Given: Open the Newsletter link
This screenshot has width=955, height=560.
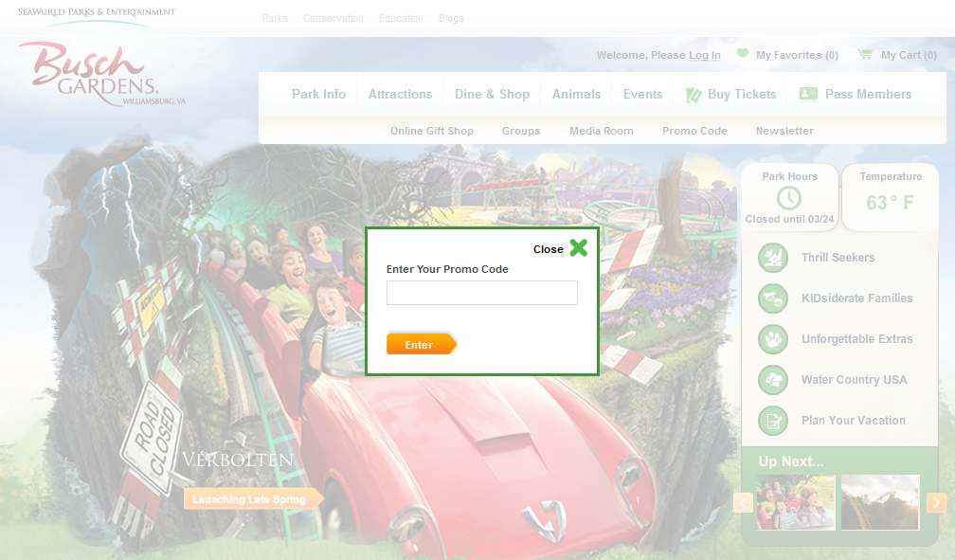Looking at the screenshot, I should click(x=784, y=131).
